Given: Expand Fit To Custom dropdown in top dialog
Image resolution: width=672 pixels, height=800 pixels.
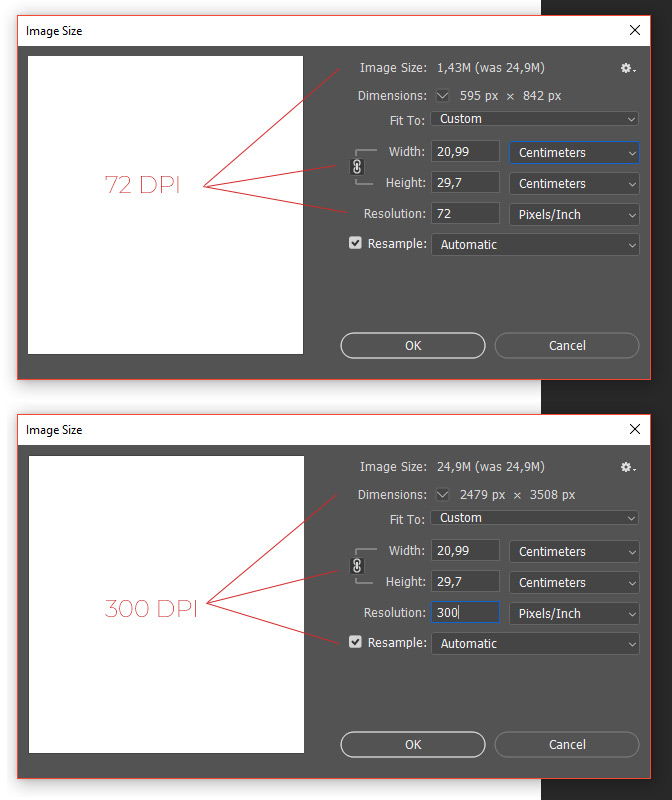Looking at the screenshot, I should 535,119.
